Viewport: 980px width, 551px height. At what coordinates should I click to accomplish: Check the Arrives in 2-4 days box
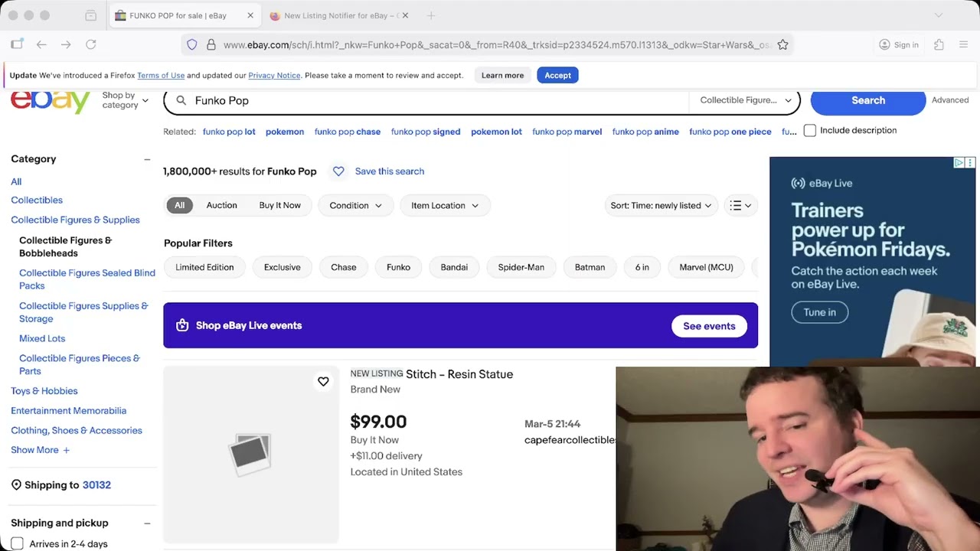pos(17,544)
